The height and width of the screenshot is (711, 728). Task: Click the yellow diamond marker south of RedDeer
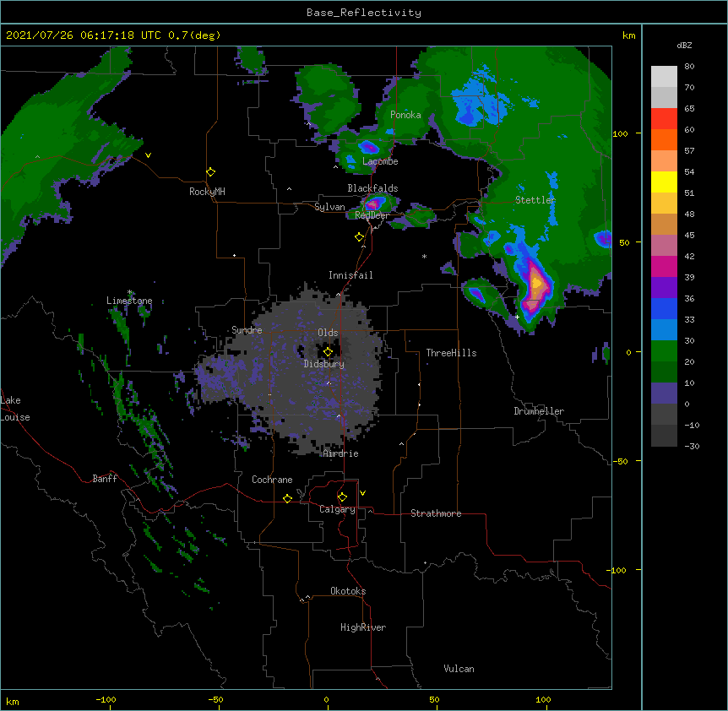[x=360, y=237]
